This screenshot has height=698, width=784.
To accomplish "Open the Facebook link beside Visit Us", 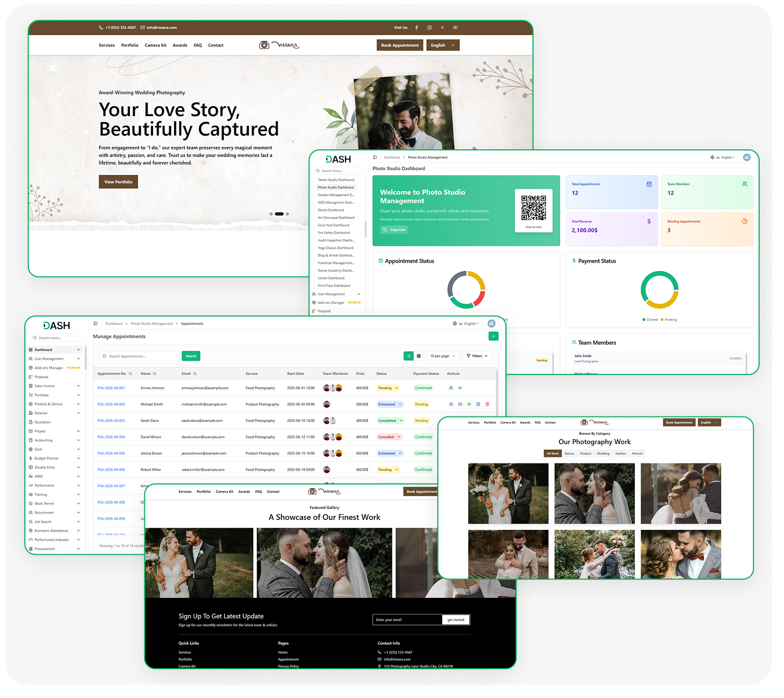I will click(416, 28).
